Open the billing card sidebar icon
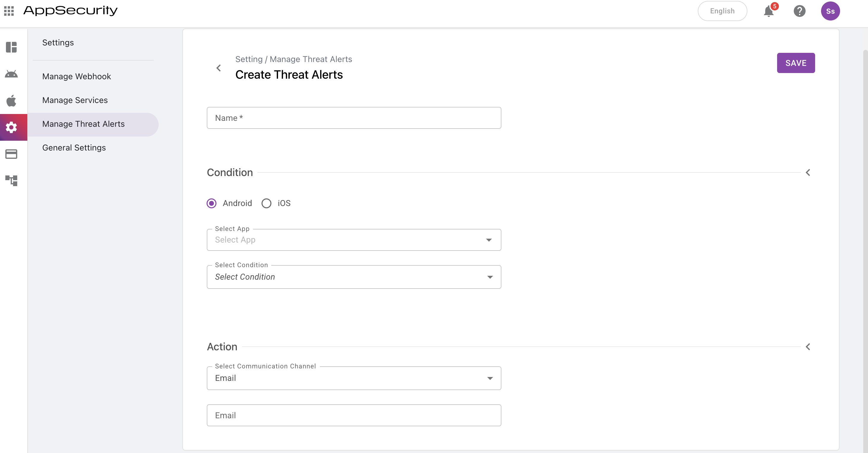Viewport: 868px width, 453px height. point(12,154)
